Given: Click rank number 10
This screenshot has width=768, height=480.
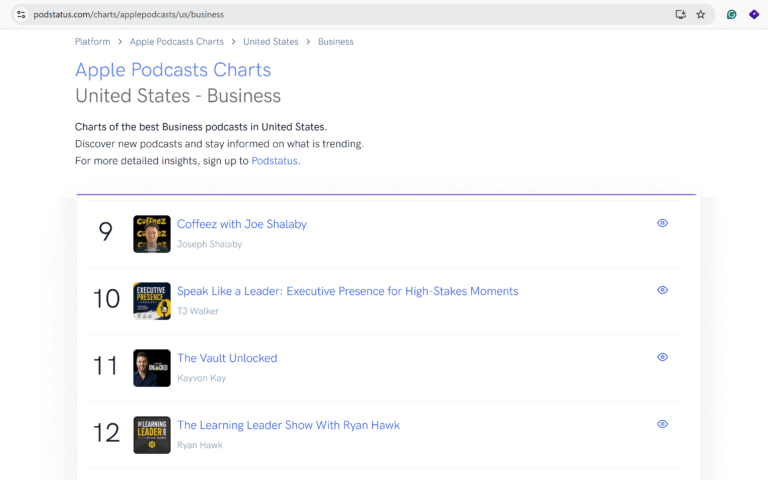Looking at the screenshot, I should pyautogui.click(x=106, y=299).
